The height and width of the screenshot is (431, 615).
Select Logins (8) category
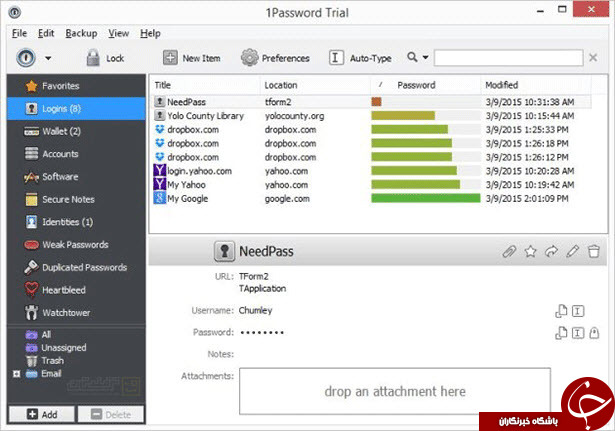[76, 109]
